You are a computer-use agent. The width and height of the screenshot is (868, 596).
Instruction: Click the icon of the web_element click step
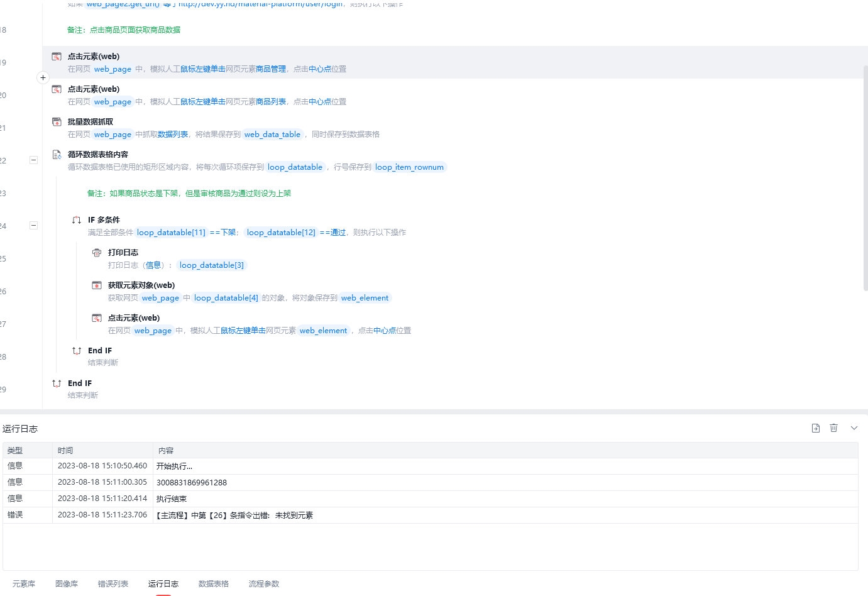tap(97, 318)
